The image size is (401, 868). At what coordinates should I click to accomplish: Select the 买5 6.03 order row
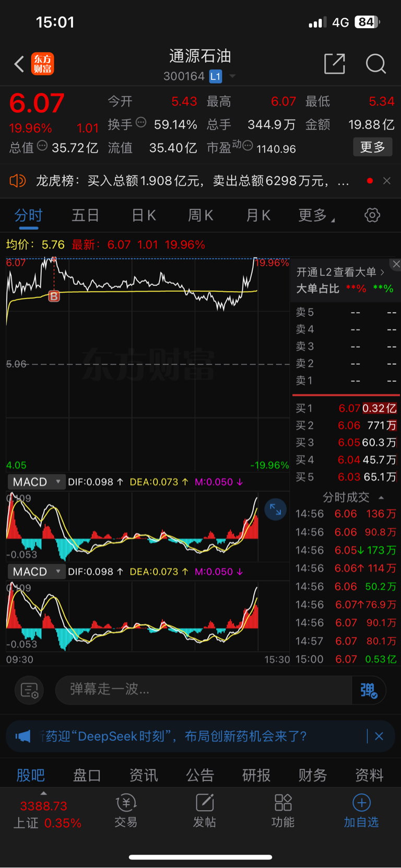[346, 477]
